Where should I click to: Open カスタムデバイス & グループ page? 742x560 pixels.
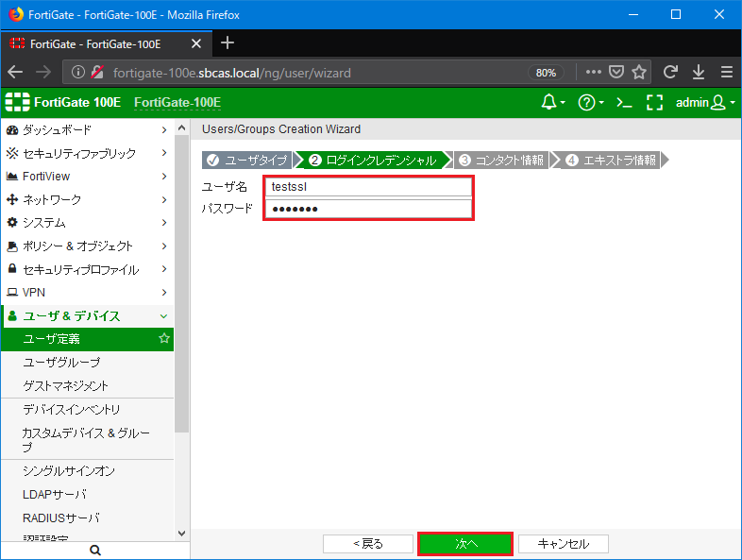click(x=87, y=440)
